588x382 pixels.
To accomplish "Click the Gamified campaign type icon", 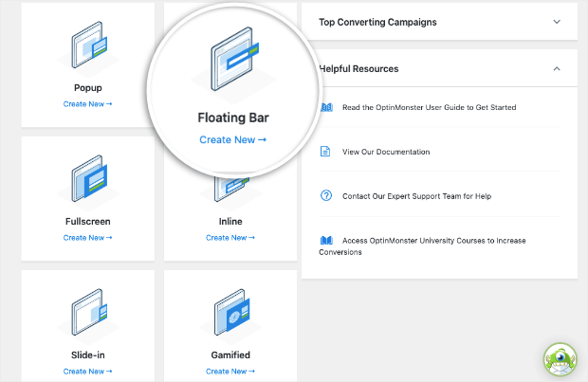I will pos(231,312).
